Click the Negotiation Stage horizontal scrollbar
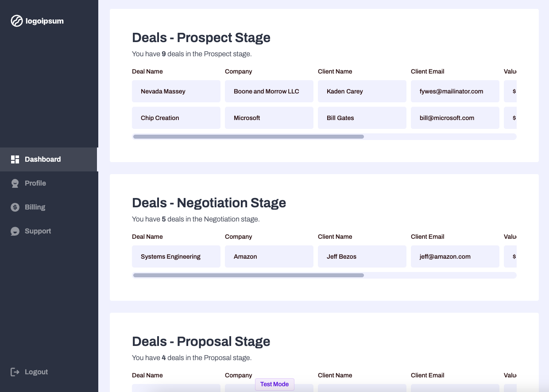549x392 pixels. click(x=248, y=276)
